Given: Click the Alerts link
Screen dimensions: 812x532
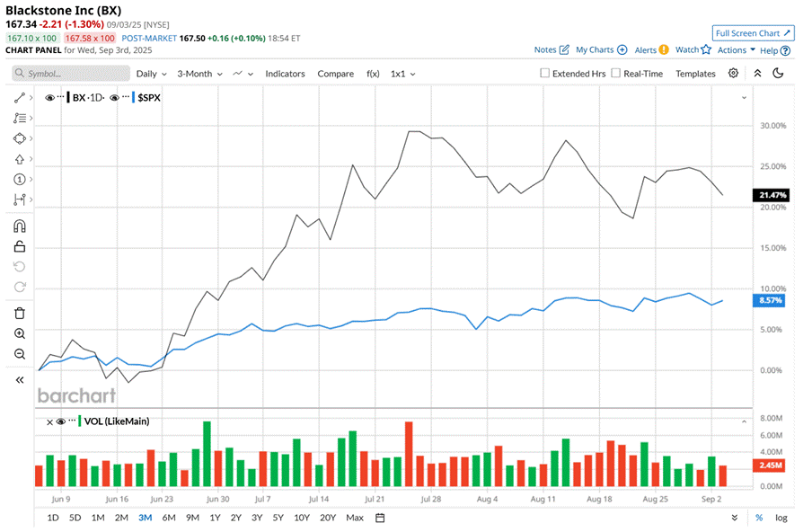Looking at the screenshot, I should (x=645, y=50).
